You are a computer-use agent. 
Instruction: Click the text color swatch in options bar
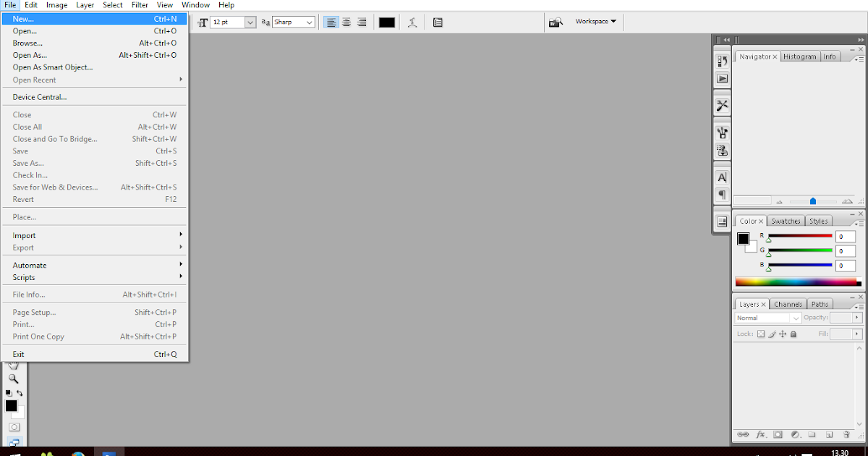[387, 22]
